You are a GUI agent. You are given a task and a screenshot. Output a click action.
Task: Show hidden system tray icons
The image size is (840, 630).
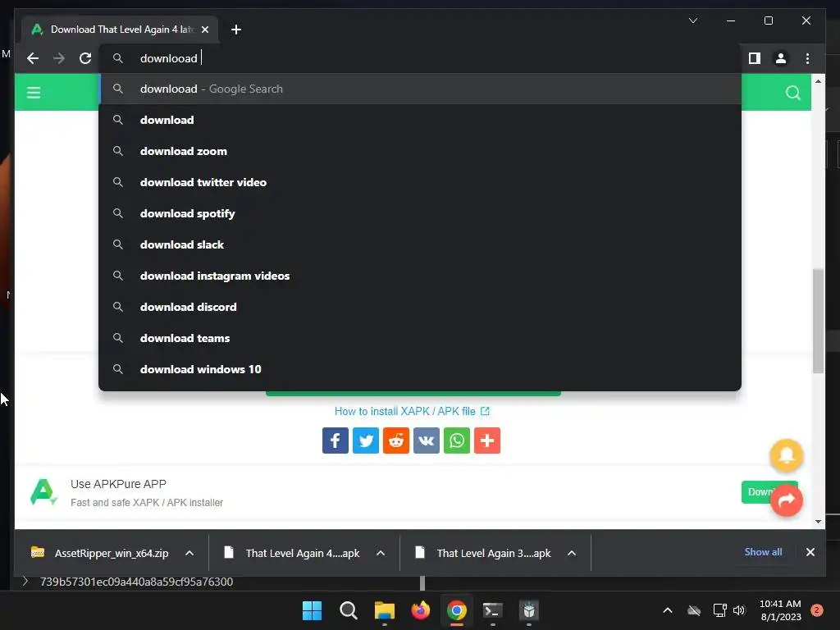click(x=668, y=610)
